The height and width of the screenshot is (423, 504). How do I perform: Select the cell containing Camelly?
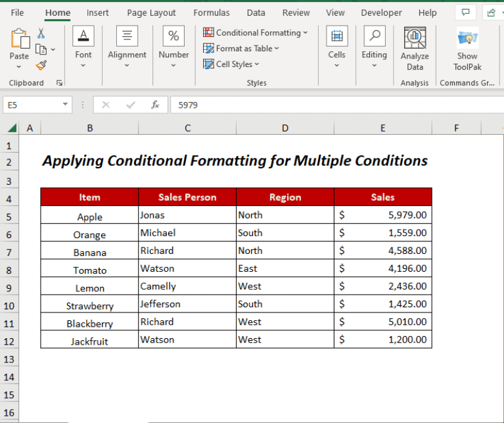coord(187,286)
